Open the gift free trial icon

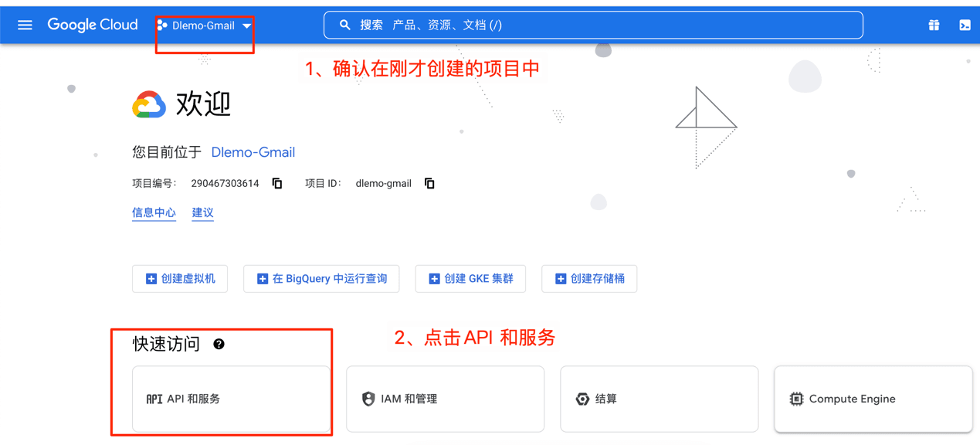pyautogui.click(x=934, y=25)
